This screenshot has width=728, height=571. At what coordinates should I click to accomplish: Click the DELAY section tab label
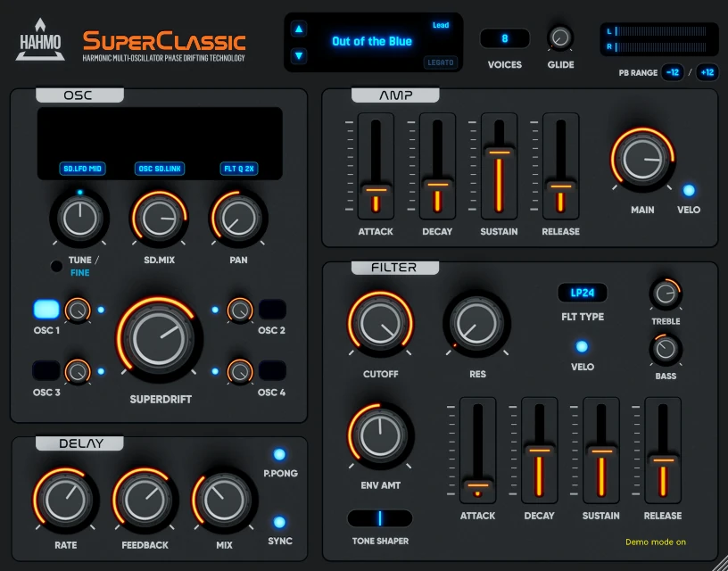point(80,443)
